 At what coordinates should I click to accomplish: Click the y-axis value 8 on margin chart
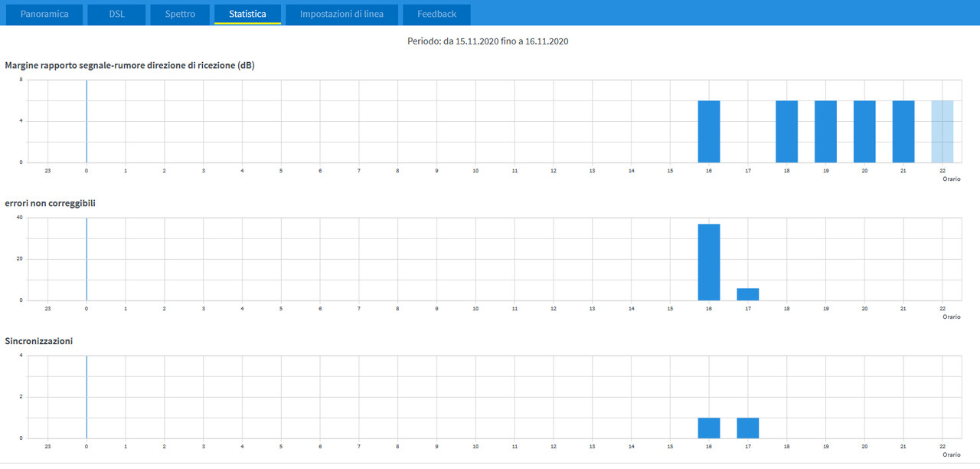pos(21,80)
